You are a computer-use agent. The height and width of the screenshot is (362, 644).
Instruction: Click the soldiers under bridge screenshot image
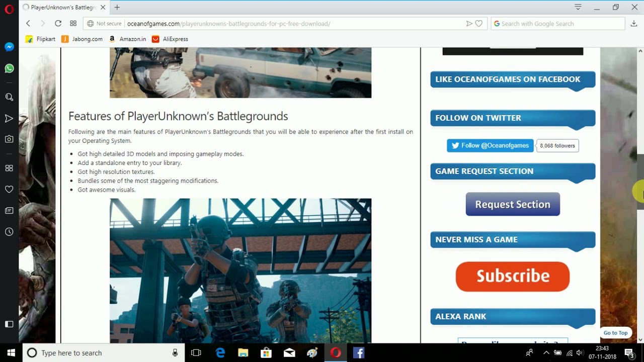(x=240, y=270)
